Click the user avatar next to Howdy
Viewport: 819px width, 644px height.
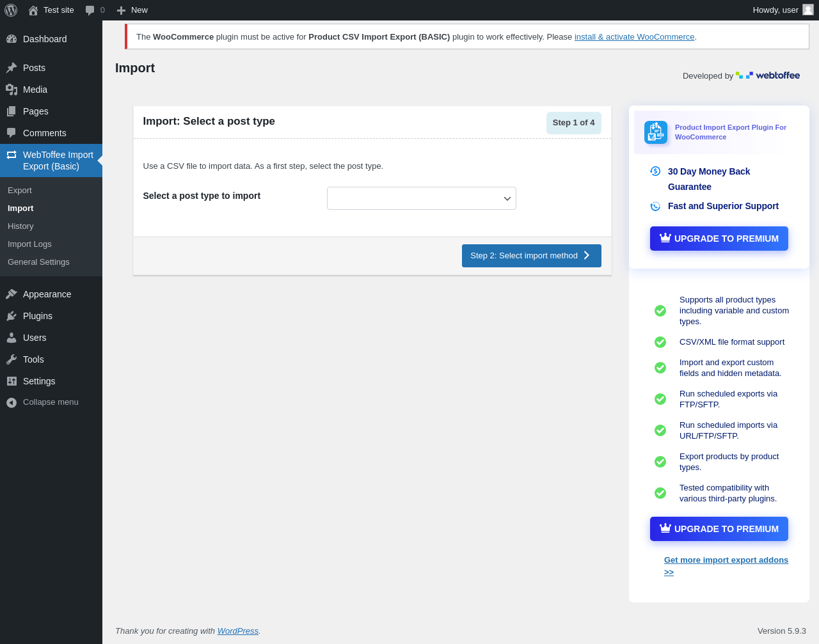point(808,10)
